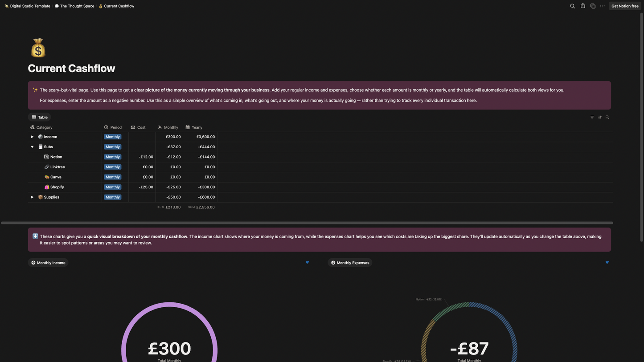
Task: Click the money bag page icon
Action: [38, 48]
